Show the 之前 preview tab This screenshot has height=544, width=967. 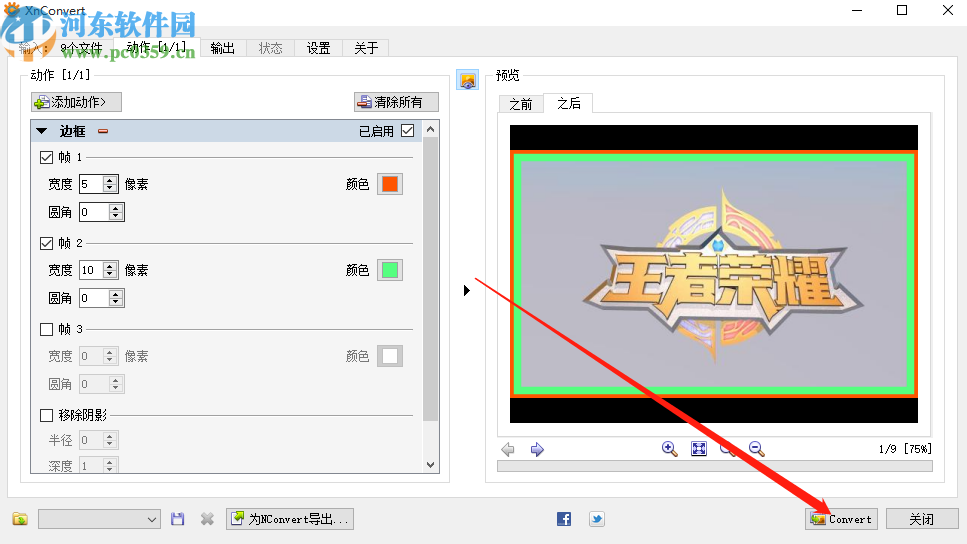pos(521,104)
